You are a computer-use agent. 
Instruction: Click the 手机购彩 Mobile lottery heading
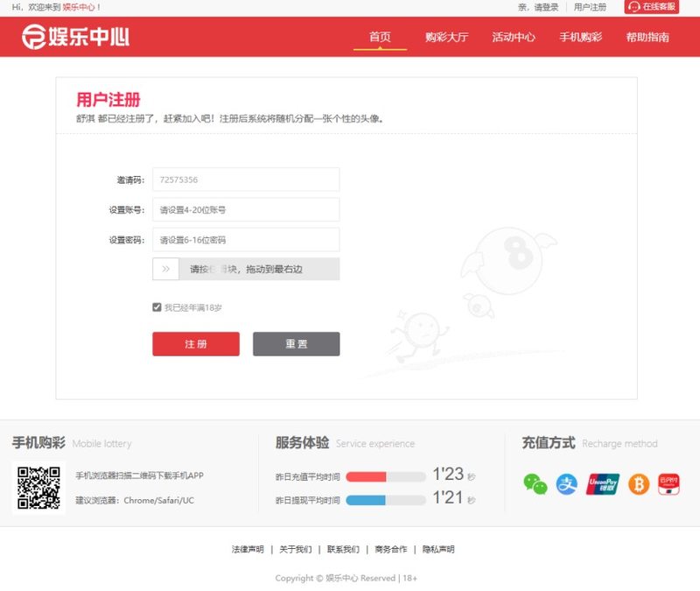(x=72, y=443)
